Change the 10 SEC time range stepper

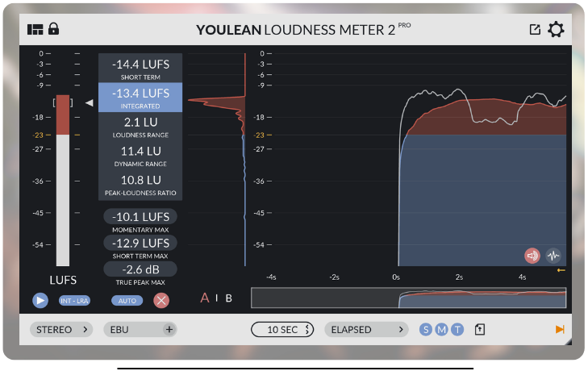(x=282, y=330)
